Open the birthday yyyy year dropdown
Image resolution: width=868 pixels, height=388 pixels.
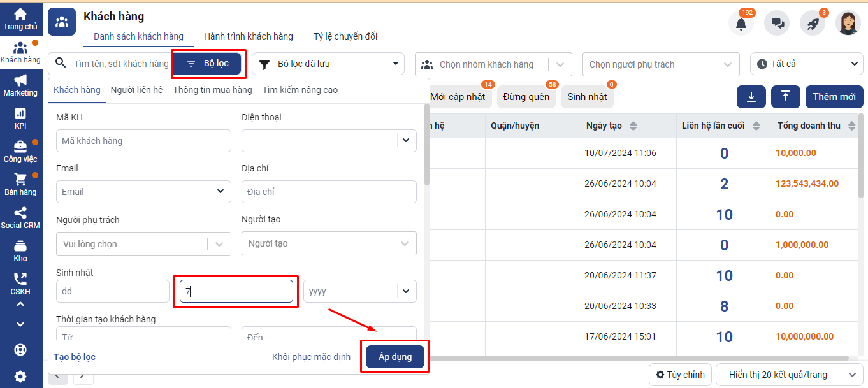tap(359, 291)
